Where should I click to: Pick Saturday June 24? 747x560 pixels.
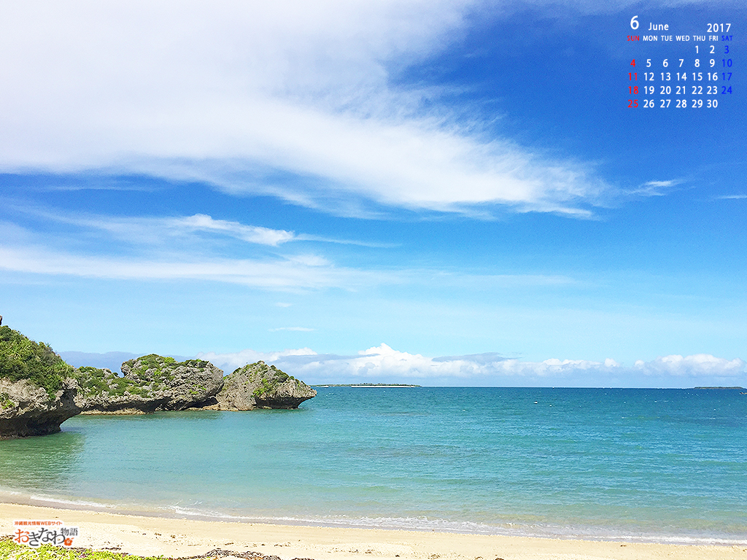pos(727,90)
